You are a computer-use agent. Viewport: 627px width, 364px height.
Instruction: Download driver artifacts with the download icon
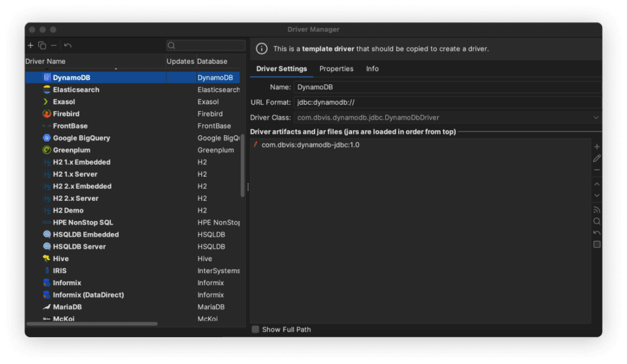tap(597, 209)
